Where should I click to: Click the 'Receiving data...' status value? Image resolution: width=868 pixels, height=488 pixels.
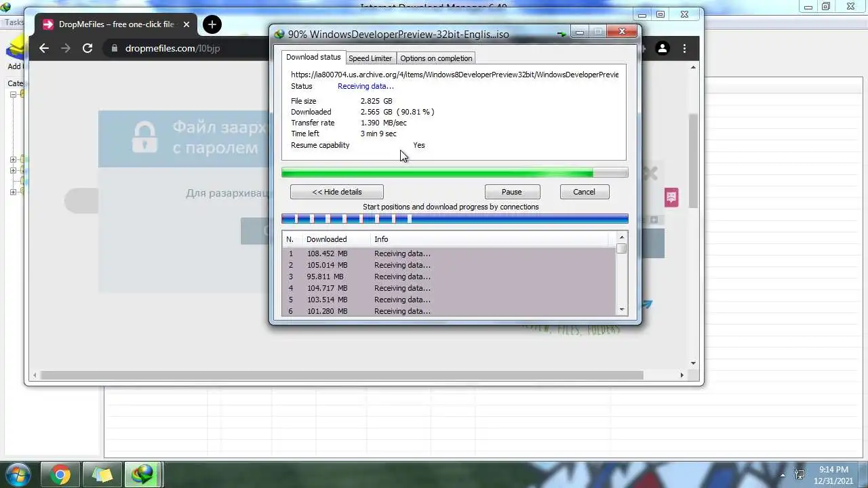pos(366,86)
